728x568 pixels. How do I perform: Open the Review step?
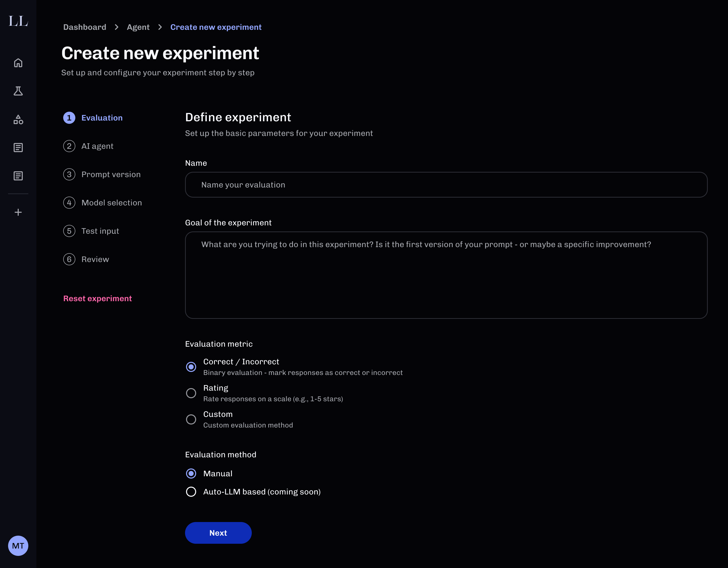[95, 259]
